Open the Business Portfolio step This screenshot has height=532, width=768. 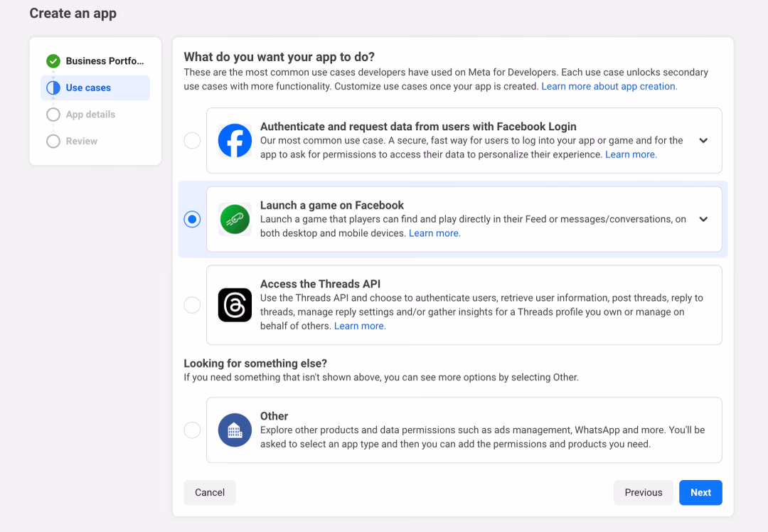pyautogui.click(x=95, y=61)
